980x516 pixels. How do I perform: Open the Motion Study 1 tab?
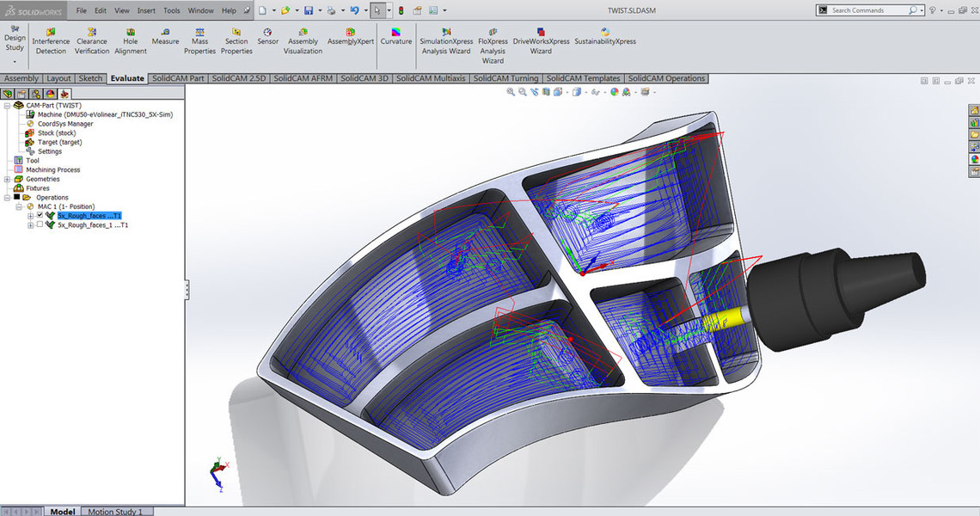point(115,512)
